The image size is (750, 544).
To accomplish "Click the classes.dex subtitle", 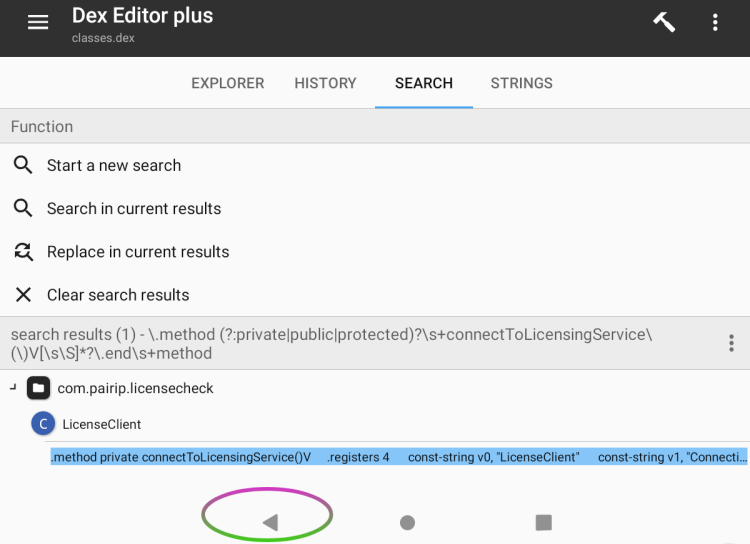I will [103, 38].
